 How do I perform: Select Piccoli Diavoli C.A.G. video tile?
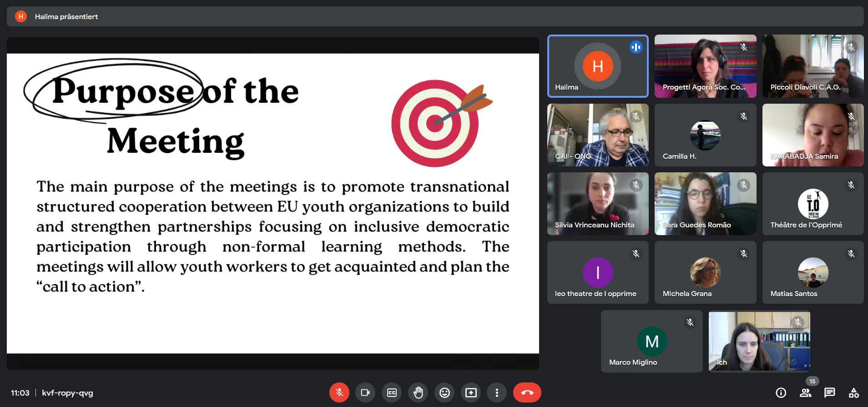point(813,66)
